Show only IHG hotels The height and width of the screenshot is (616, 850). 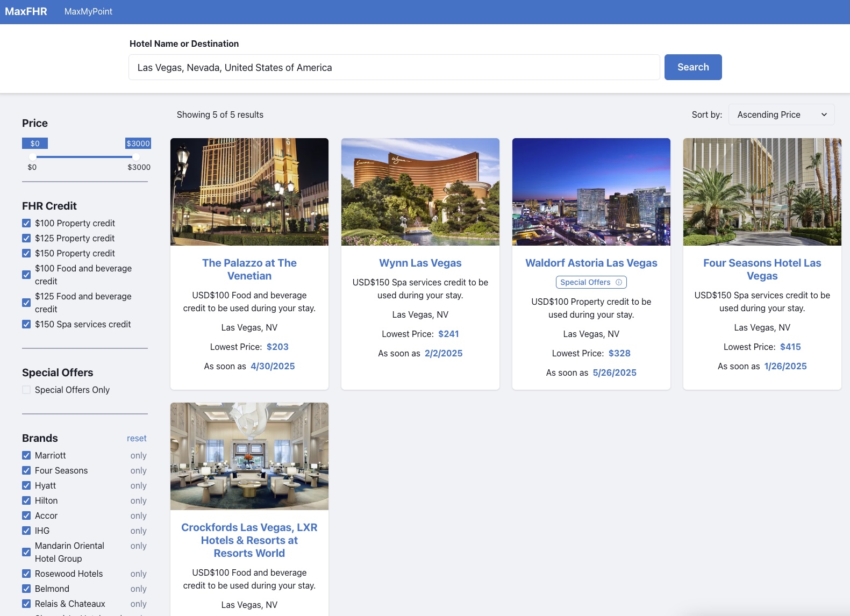pyautogui.click(x=138, y=531)
